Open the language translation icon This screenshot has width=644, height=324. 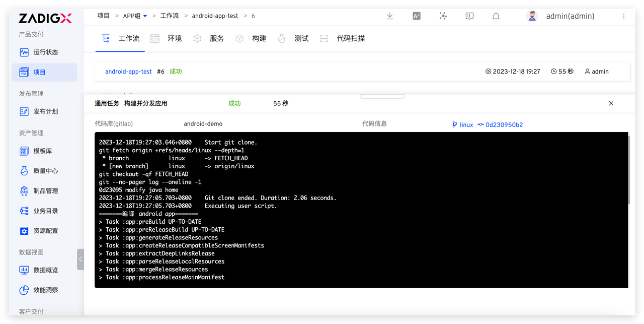pos(416,16)
